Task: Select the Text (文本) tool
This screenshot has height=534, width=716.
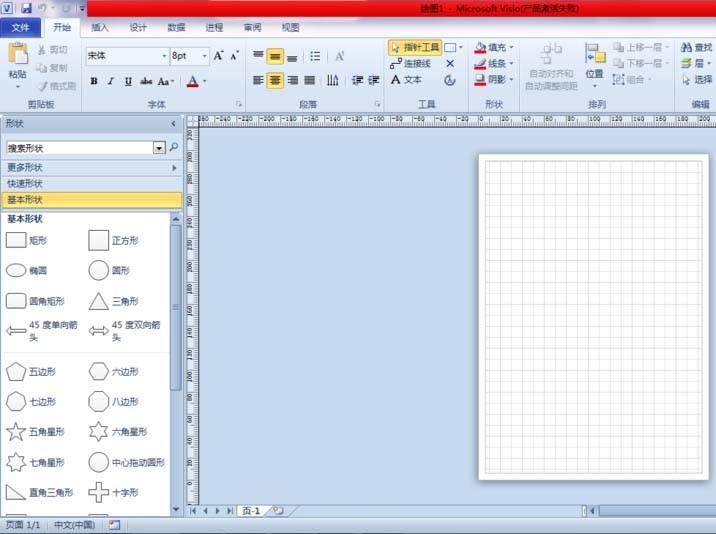Action: pyautogui.click(x=406, y=80)
